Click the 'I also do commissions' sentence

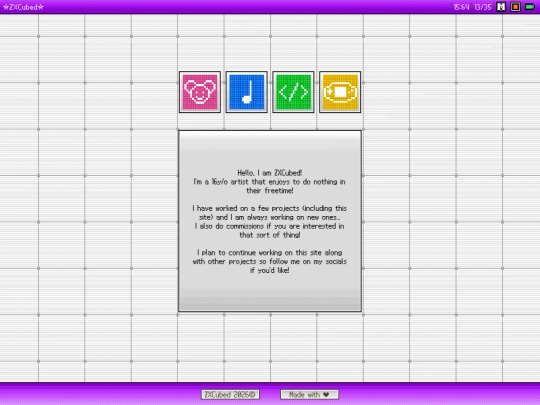coord(269,230)
